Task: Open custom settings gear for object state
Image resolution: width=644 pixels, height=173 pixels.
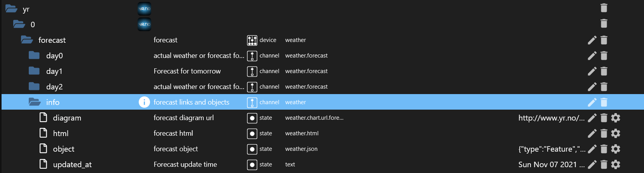Action: point(616,149)
